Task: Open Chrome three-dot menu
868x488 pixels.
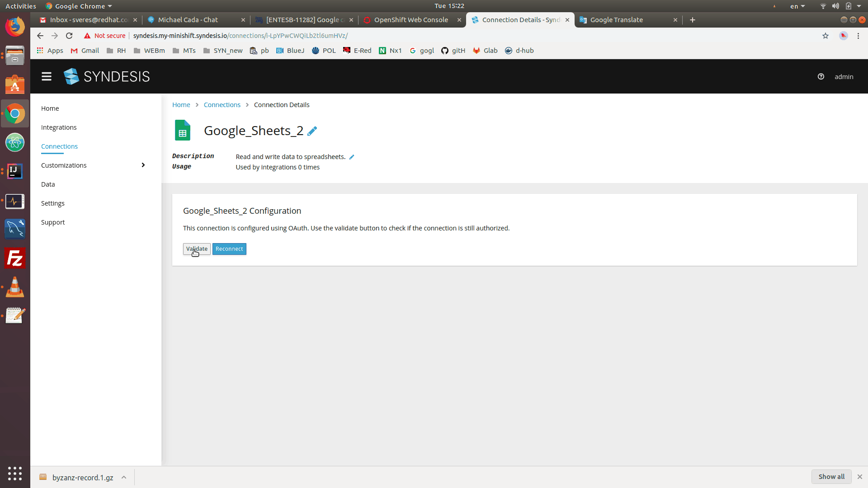Action: (x=858, y=36)
